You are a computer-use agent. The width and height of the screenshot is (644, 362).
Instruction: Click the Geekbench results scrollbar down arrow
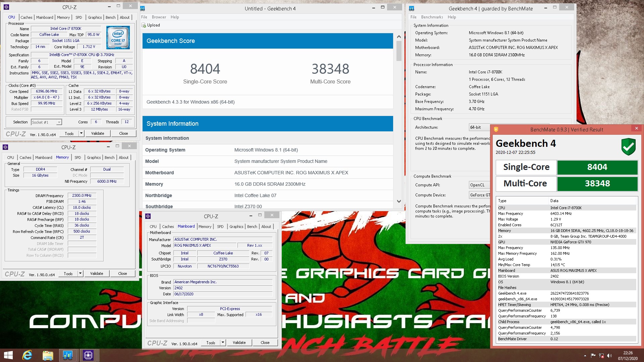399,201
